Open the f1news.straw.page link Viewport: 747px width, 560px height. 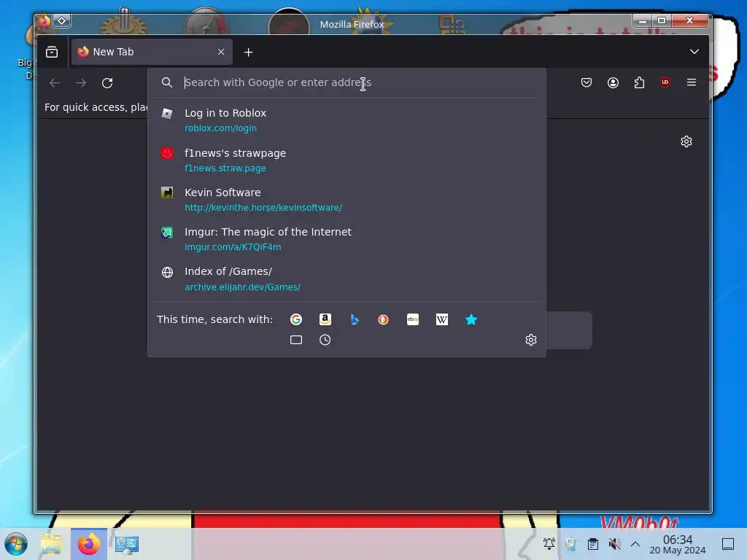[x=225, y=168]
